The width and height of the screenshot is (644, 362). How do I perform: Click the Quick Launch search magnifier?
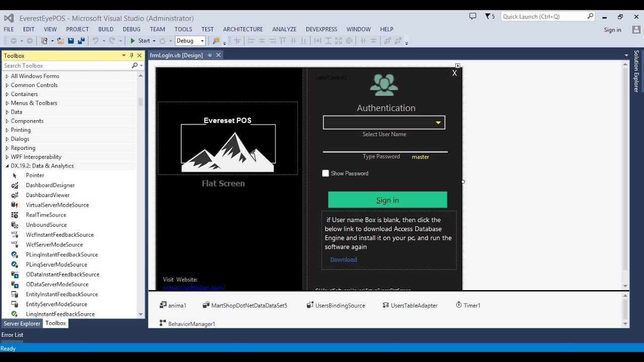coord(590,16)
